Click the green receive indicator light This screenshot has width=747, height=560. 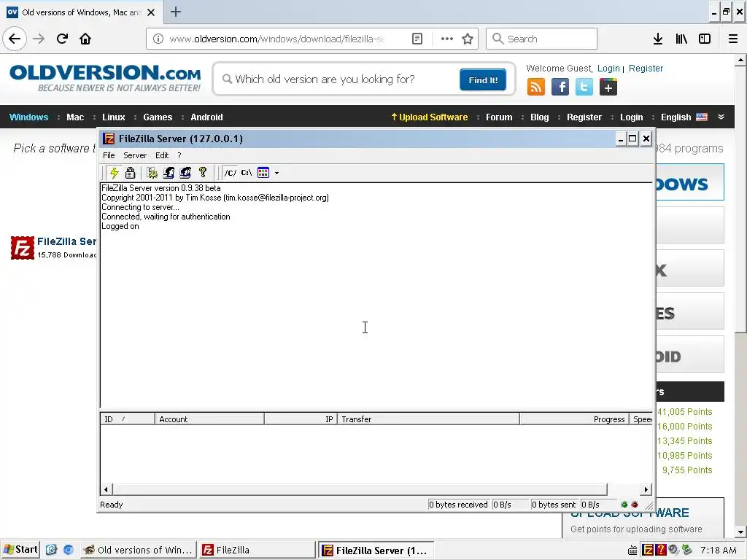point(624,505)
